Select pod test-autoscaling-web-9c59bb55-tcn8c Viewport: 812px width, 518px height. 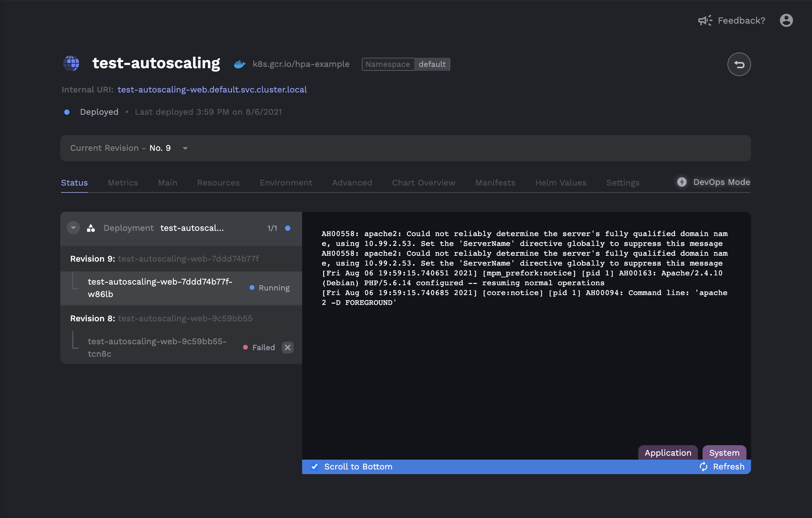(x=181, y=347)
